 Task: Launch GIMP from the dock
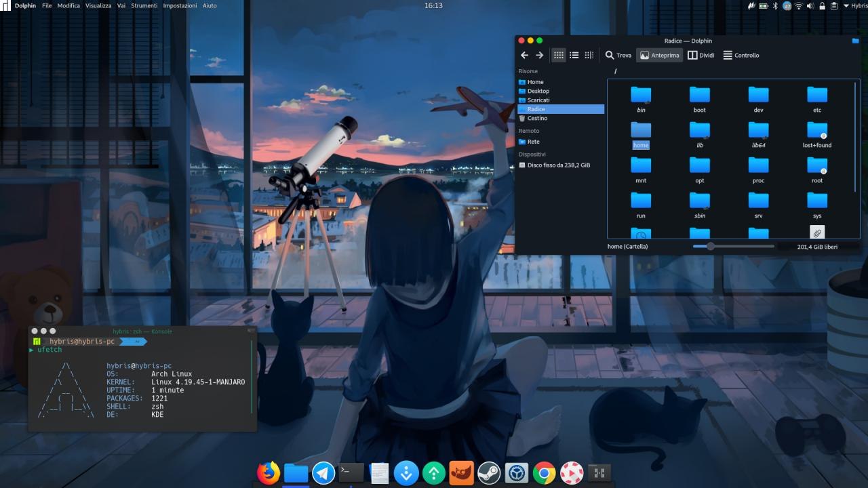[x=462, y=472]
